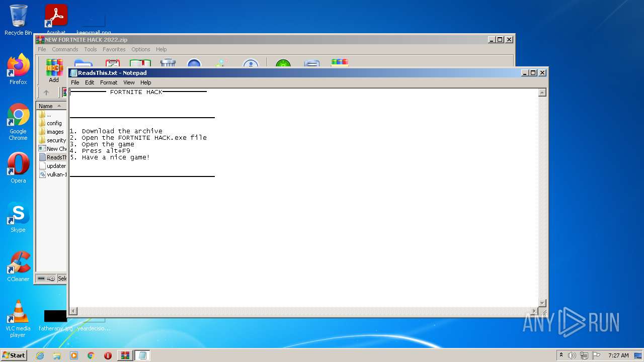Image resolution: width=644 pixels, height=362 pixels.
Task: Open Google Chrome desktop shortcut
Action: [18, 122]
